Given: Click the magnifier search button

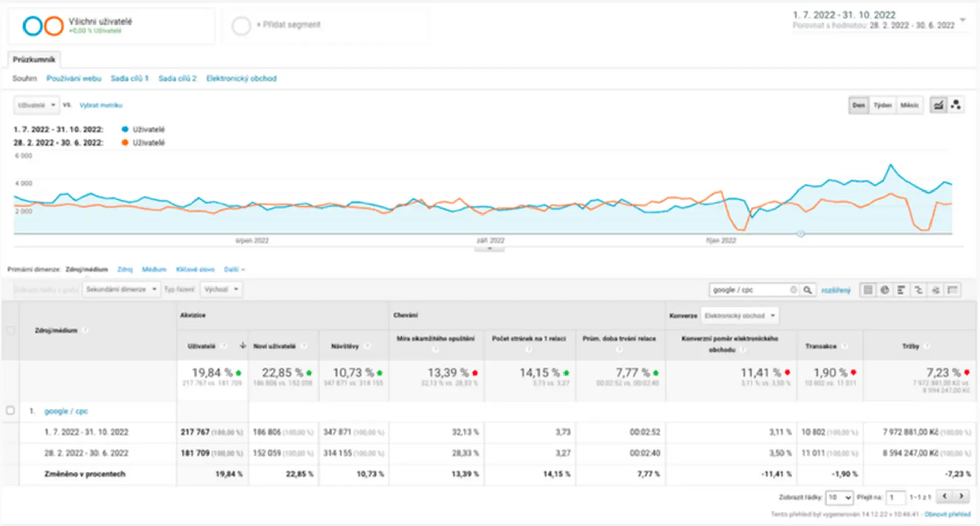Looking at the screenshot, I should (808, 290).
